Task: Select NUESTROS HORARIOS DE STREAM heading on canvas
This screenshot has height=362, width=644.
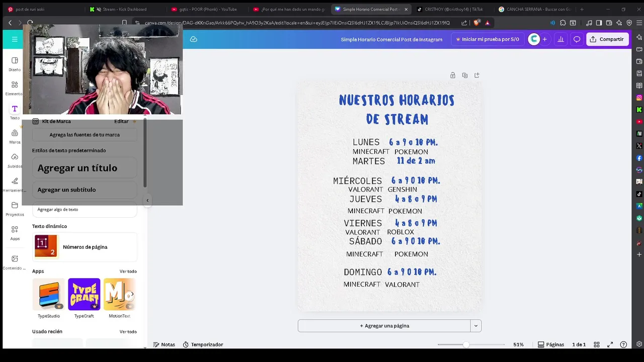Action: click(x=396, y=109)
